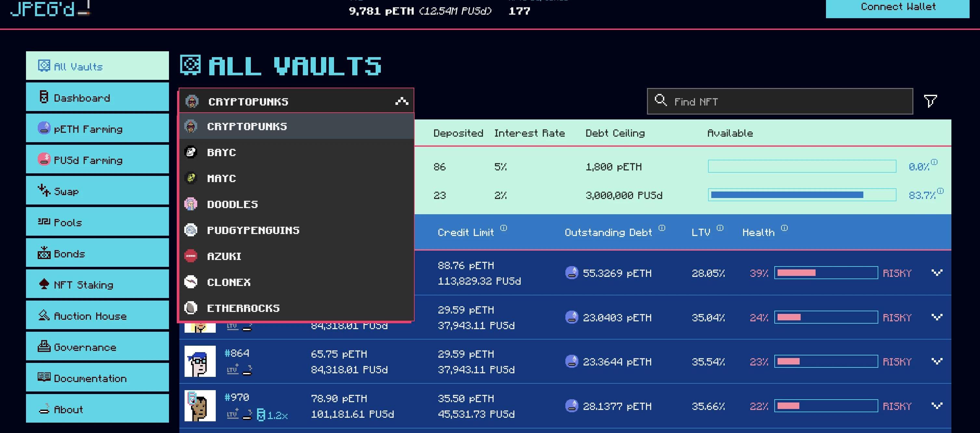Click the NFT Staking spade icon
Viewport: 980px width, 433px height.
click(x=44, y=284)
